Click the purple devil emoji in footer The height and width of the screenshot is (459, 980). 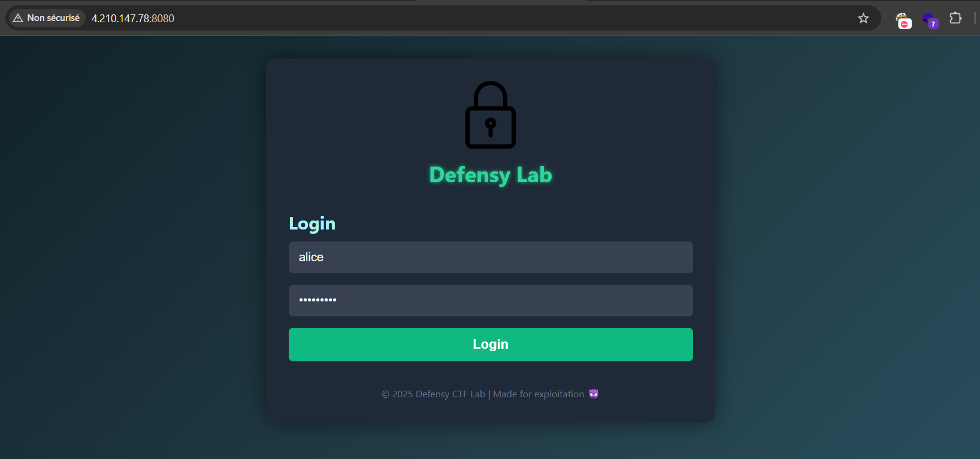(594, 394)
